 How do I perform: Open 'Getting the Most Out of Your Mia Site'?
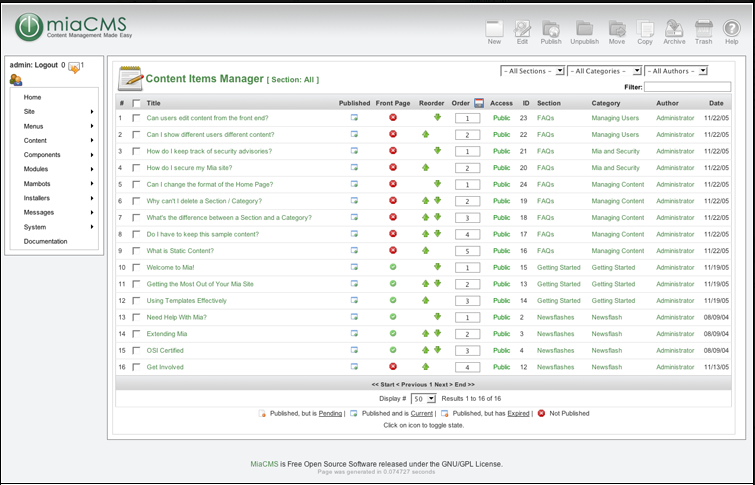(x=200, y=284)
